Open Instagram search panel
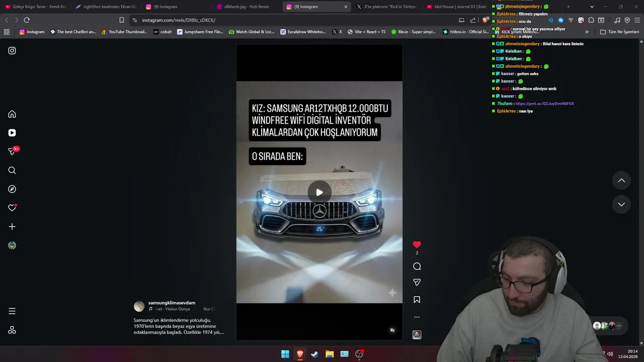This screenshot has height=362, width=644. [12, 170]
